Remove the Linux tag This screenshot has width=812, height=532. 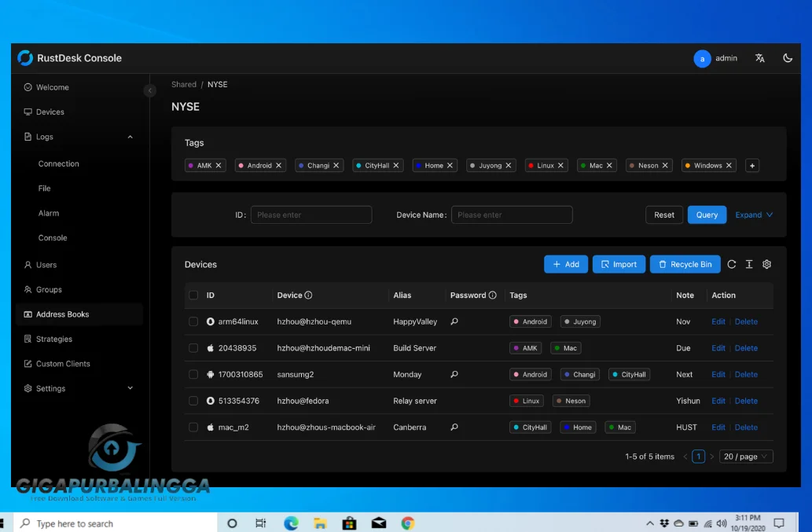[x=560, y=166]
